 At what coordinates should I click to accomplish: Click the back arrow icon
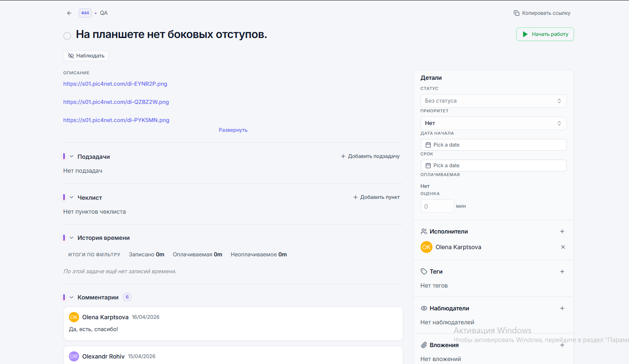69,13
